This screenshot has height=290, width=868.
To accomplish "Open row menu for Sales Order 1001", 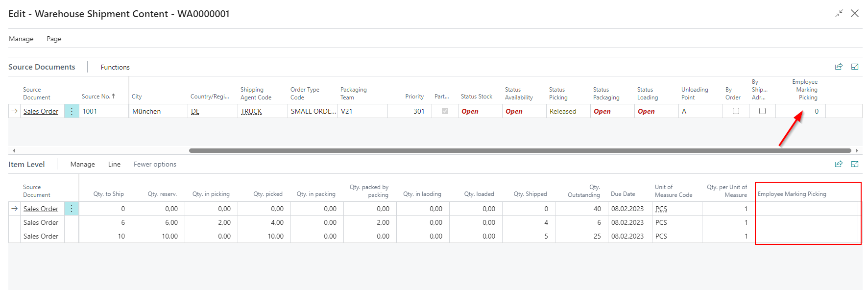I will [72, 111].
